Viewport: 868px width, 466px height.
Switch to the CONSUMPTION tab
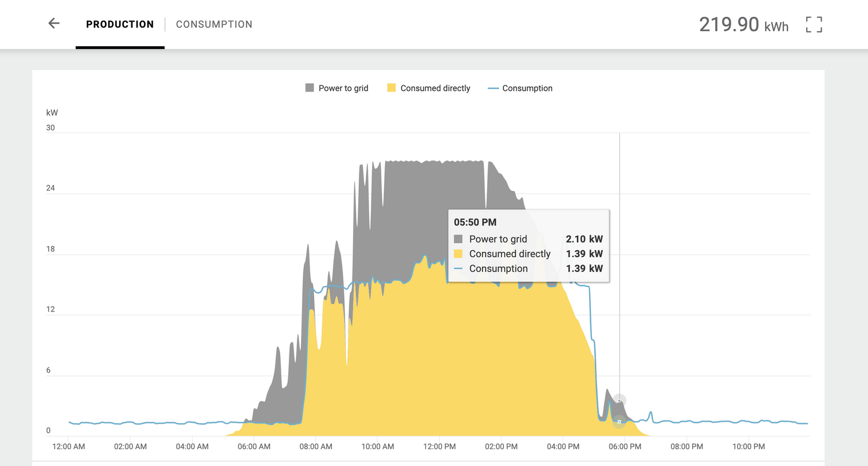click(x=214, y=24)
